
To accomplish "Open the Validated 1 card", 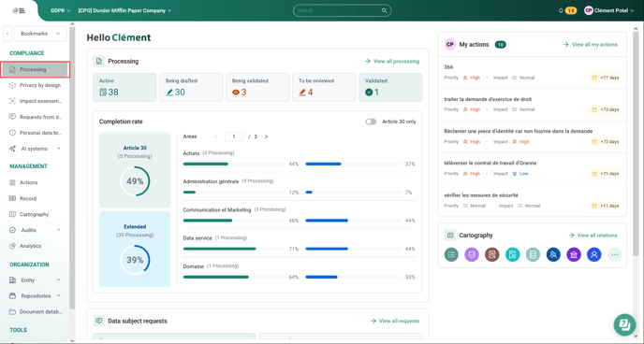I will pos(390,87).
